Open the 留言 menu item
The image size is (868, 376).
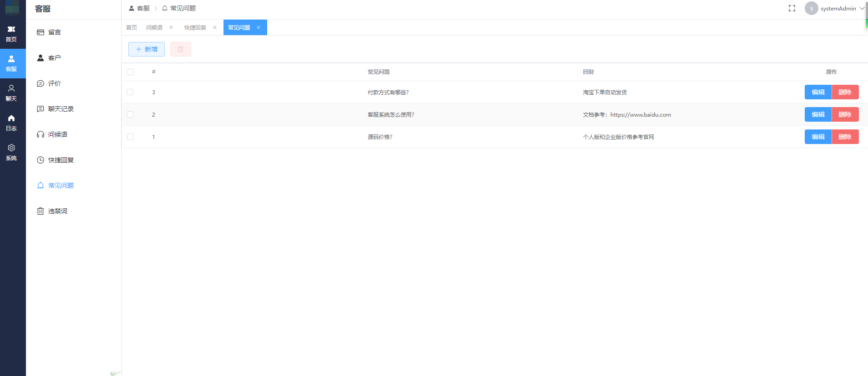coord(73,32)
